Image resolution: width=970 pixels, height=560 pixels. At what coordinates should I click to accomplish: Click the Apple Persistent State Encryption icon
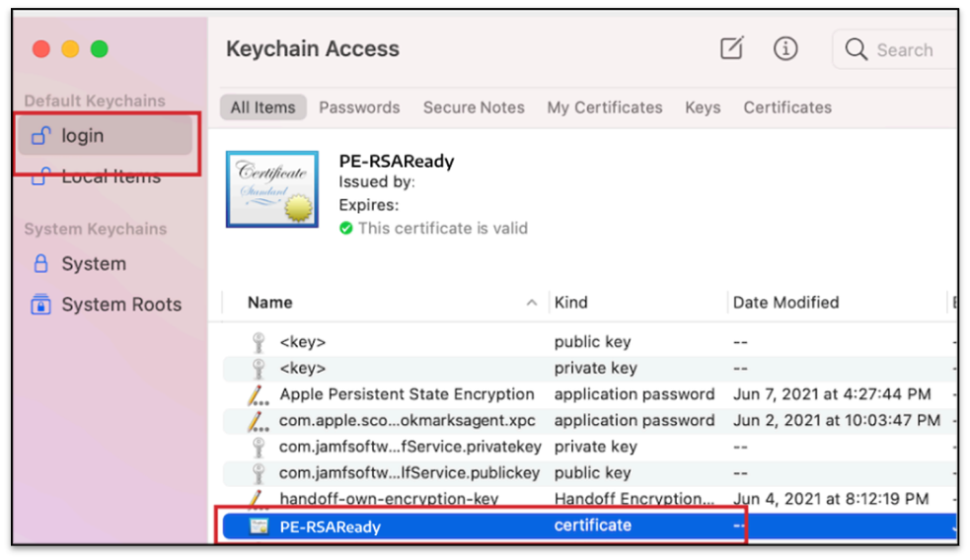[259, 394]
